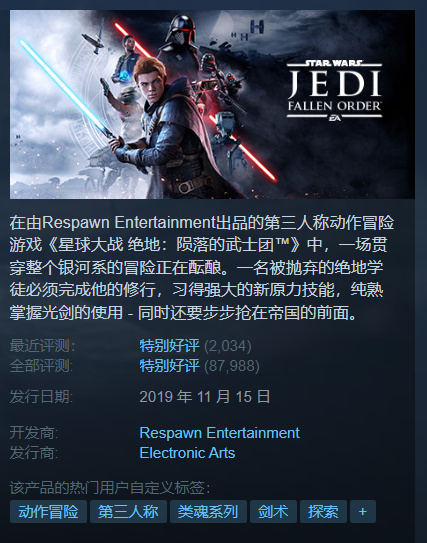Select the 类魂系列 tag
The image size is (427, 543).
click(x=208, y=511)
